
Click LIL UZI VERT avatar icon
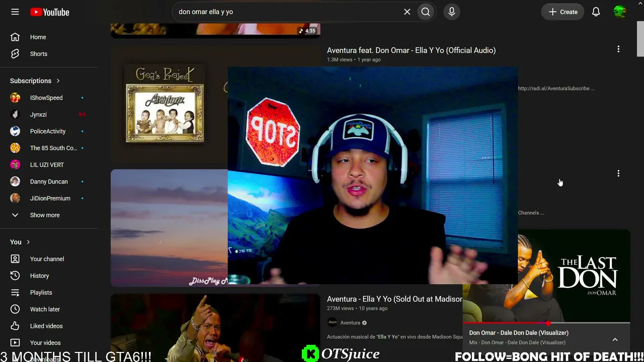coord(15,165)
